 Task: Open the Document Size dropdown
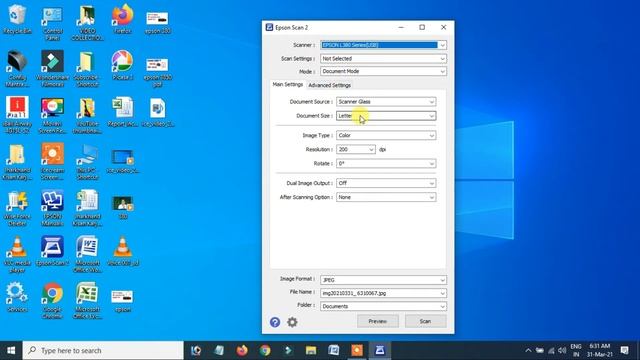[x=386, y=116]
